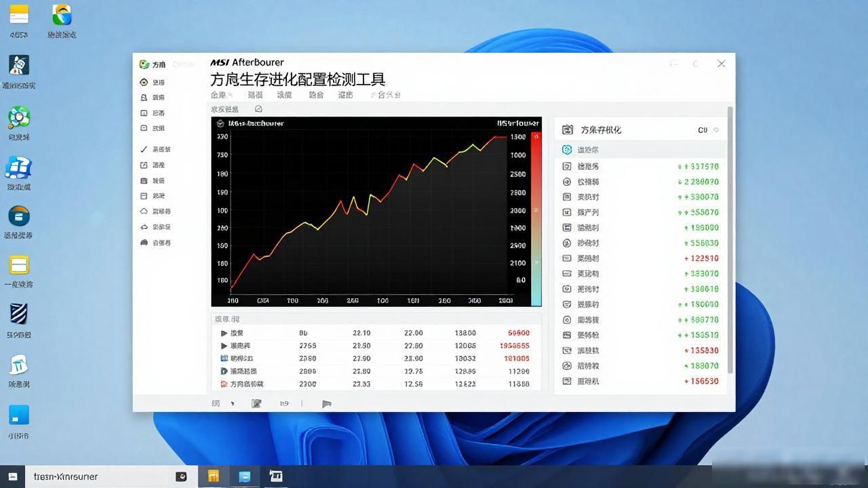Click the small round icon above the chart
868x488 pixels.
tap(258, 109)
